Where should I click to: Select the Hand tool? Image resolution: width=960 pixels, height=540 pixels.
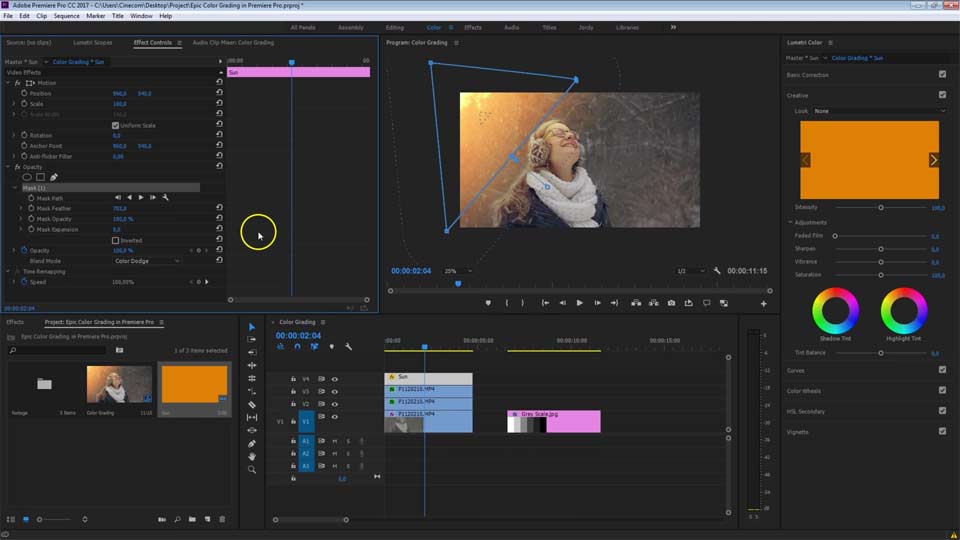coord(252,457)
